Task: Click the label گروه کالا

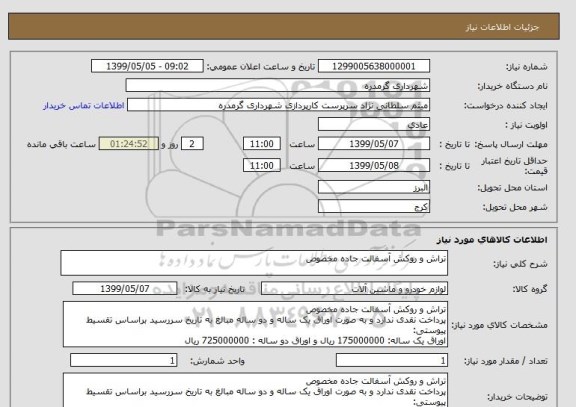Action: point(530,289)
